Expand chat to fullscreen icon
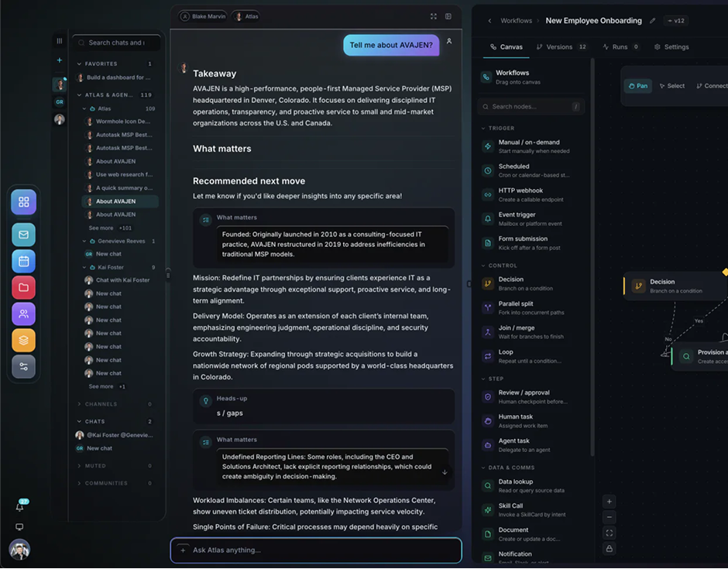This screenshot has width=728, height=569. [434, 16]
